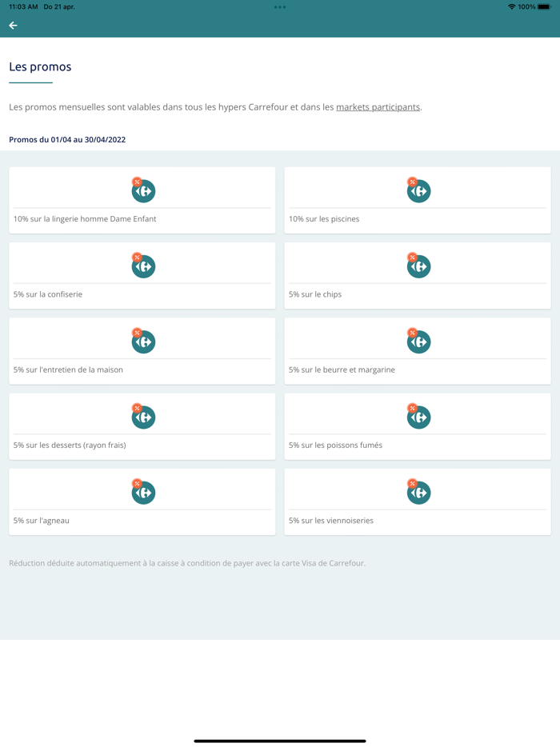The image size is (560, 747).
Task: Tap the promo icon for chips
Action: 418,266
